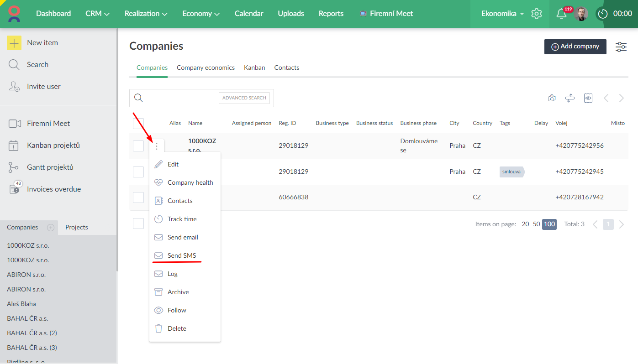Image resolution: width=638 pixels, height=364 pixels.
Task: Expand the CRM dropdown menu
Action: [x=97, y=14]
